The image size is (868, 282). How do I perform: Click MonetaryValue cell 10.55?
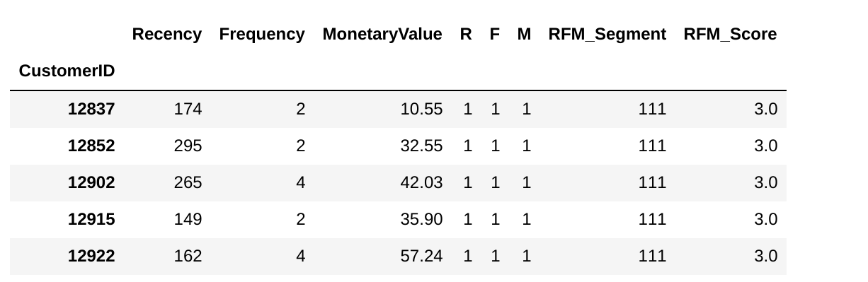(x=421, y=109)
